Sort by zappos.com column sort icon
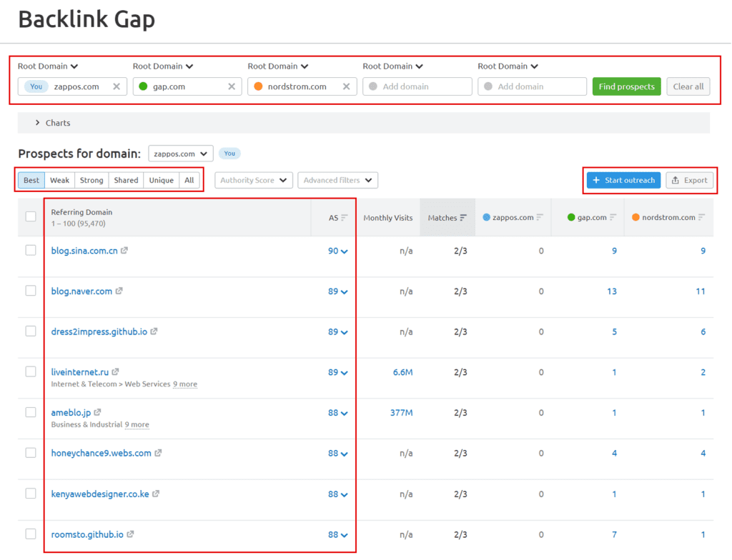This screenshot has height=560, width=732. coord(540,217)
